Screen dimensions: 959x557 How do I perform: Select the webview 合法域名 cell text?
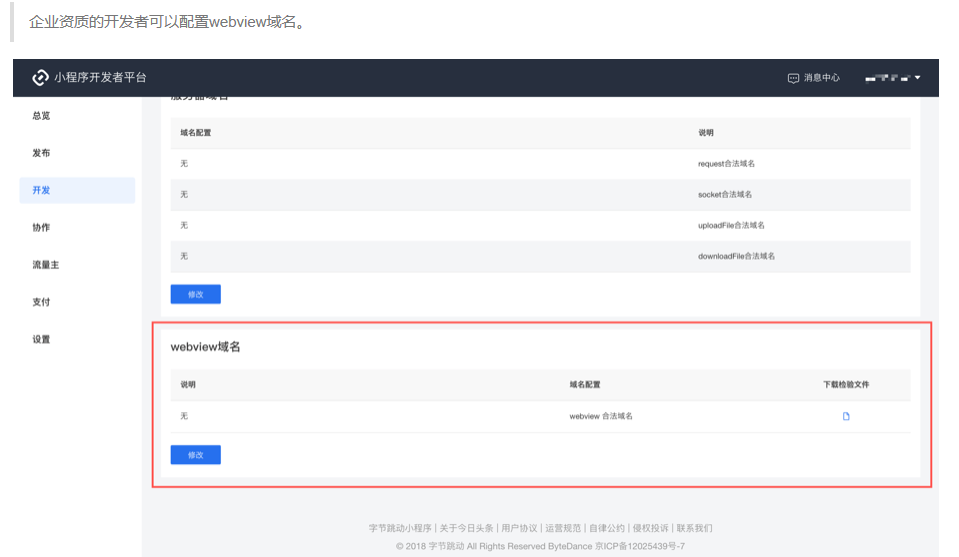(601, 416)
